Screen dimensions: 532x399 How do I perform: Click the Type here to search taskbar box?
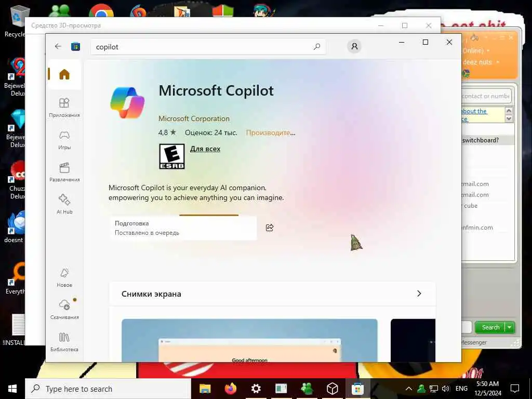click(108, 389)
